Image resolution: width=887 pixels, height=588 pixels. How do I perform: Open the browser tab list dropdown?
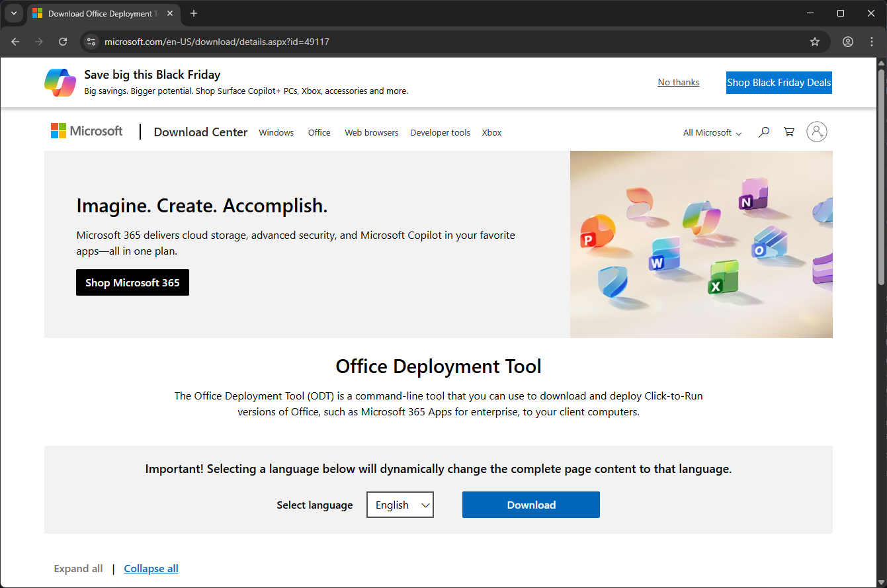(x=14, y=13)
